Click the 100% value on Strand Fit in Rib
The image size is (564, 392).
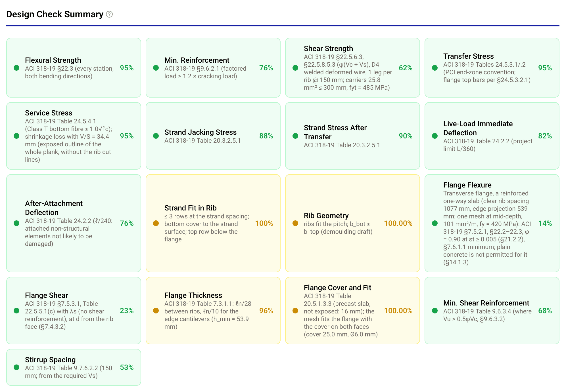click(264, 223)
